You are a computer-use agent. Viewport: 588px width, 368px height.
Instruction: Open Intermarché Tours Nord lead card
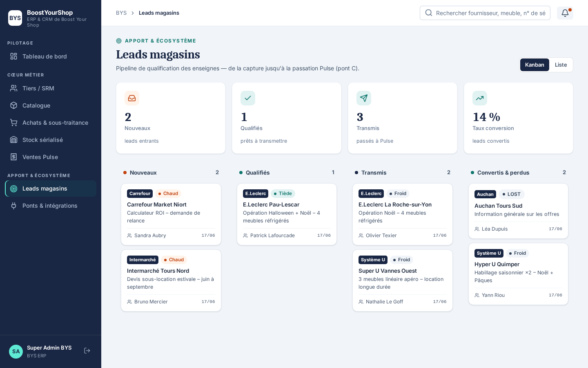[x=171, y=280]
